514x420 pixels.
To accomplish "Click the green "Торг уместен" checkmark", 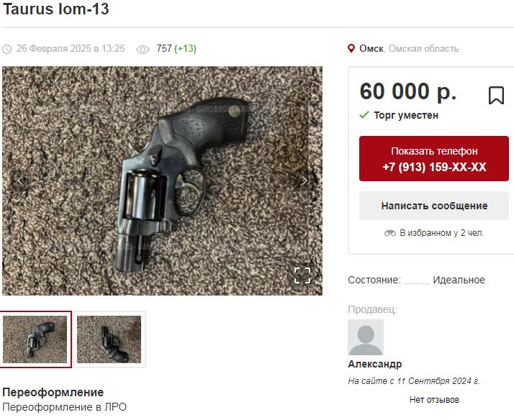I will (x=364, y=115).
